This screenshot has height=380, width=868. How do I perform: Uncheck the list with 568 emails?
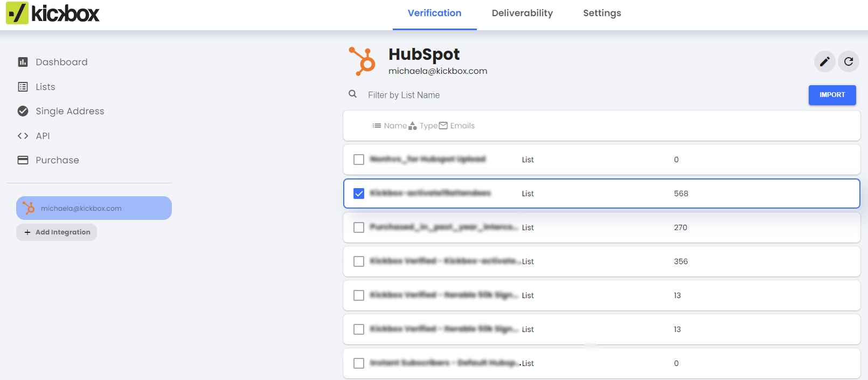[x=359, y=194]
